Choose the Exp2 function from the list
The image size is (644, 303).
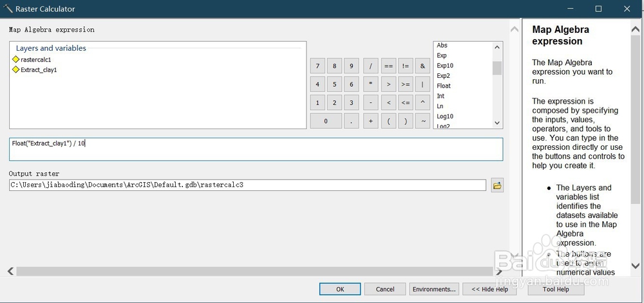pos(443,76)
